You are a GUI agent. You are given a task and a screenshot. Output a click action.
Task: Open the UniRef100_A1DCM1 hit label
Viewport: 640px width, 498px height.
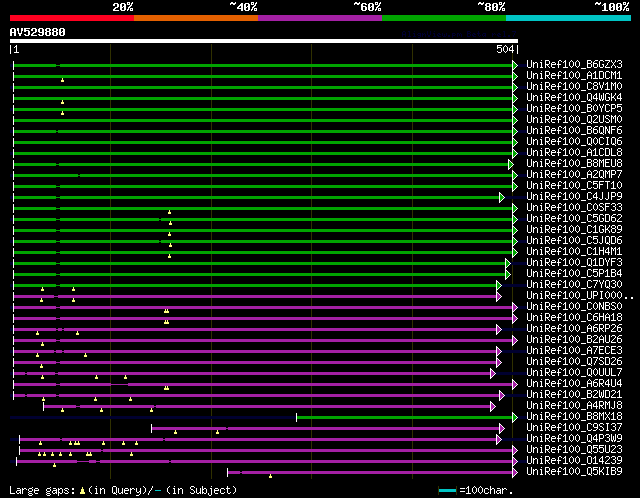[x=574, y=76]
